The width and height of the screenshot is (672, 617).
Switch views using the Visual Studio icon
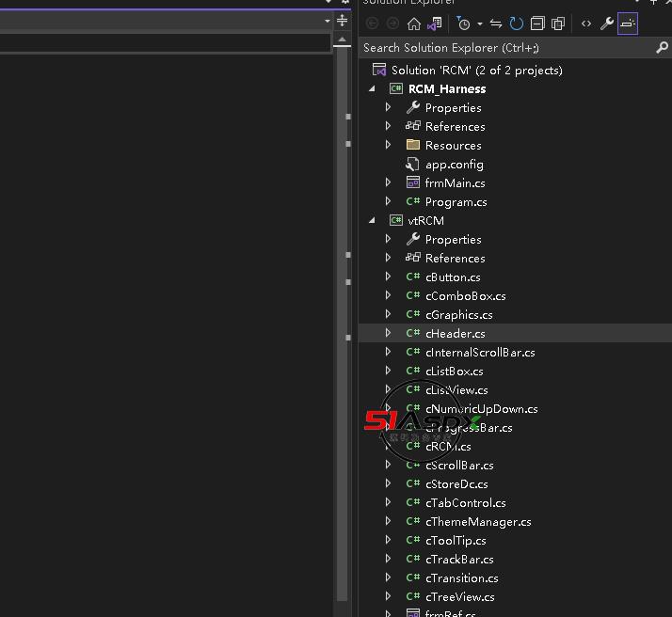pyautogui.click(x=435, y=24)
